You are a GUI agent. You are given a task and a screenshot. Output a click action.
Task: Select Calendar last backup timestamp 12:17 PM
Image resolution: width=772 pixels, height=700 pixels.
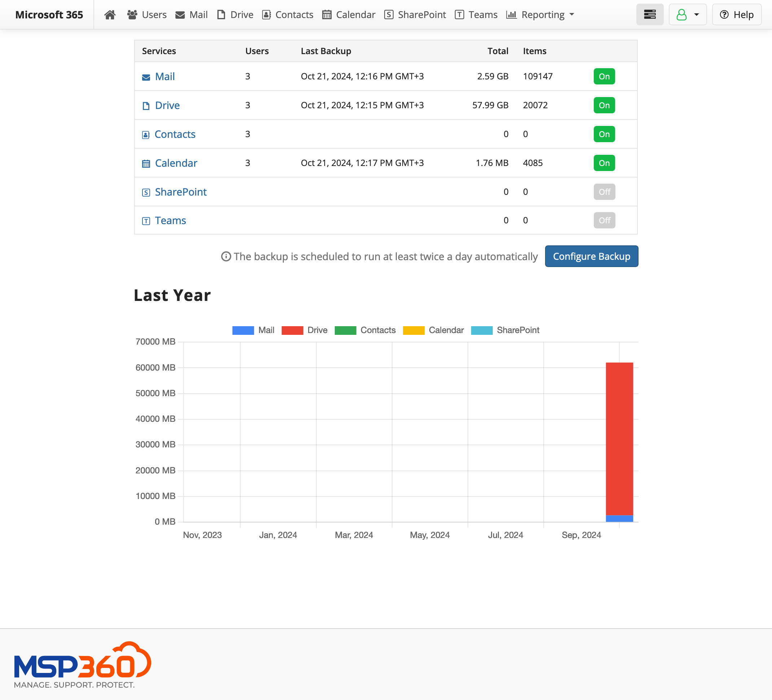362,163
